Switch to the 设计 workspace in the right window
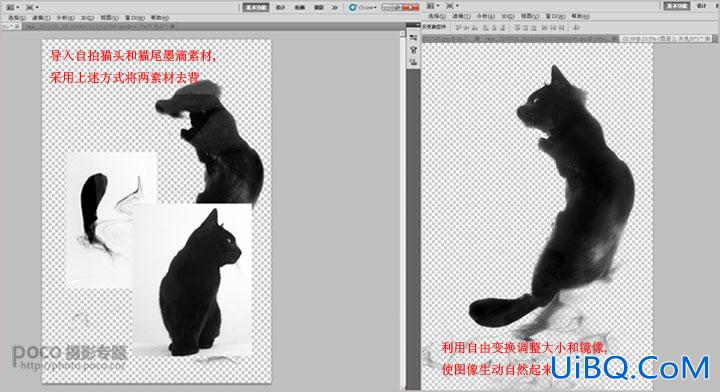 701,6
